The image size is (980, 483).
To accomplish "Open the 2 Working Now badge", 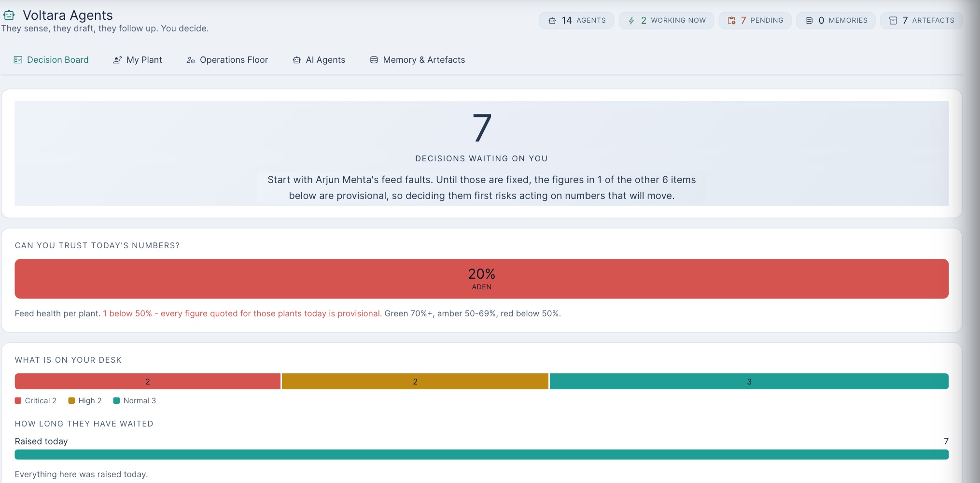I will coord(666,20).
